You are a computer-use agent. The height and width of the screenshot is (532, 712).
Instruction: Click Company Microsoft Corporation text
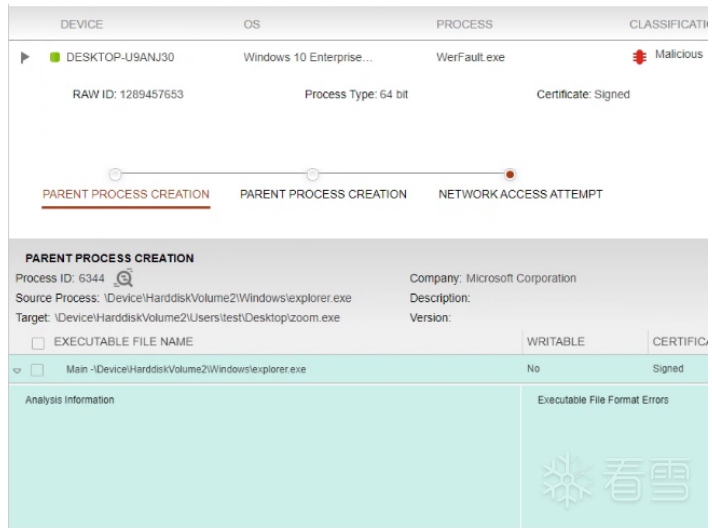tap(493, 278)
